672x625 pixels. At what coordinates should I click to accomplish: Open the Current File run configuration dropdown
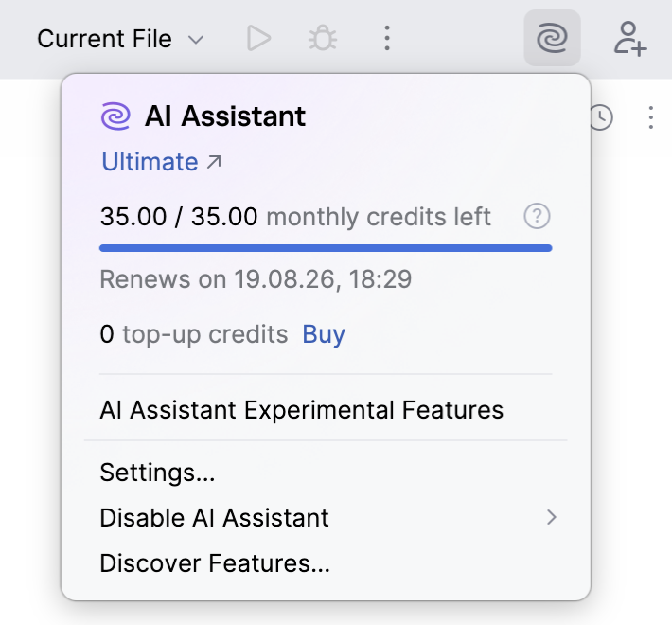coord(120,39)
